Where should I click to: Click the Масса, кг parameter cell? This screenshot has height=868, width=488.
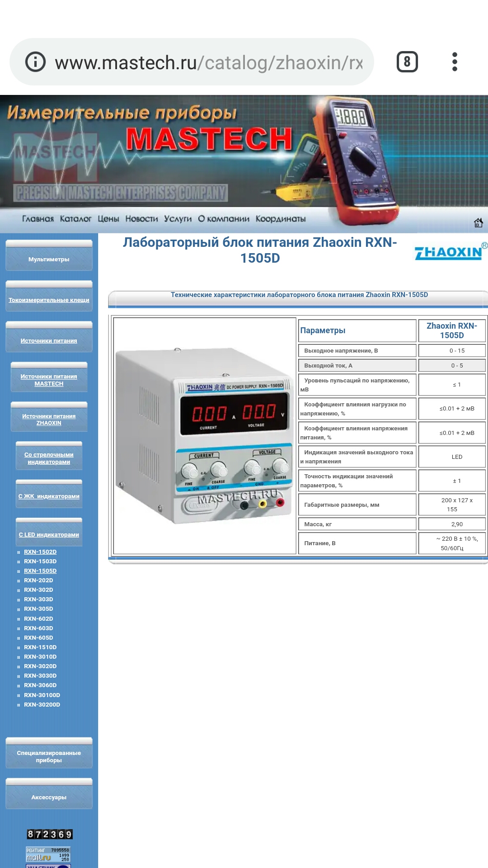tap(357, 524)
